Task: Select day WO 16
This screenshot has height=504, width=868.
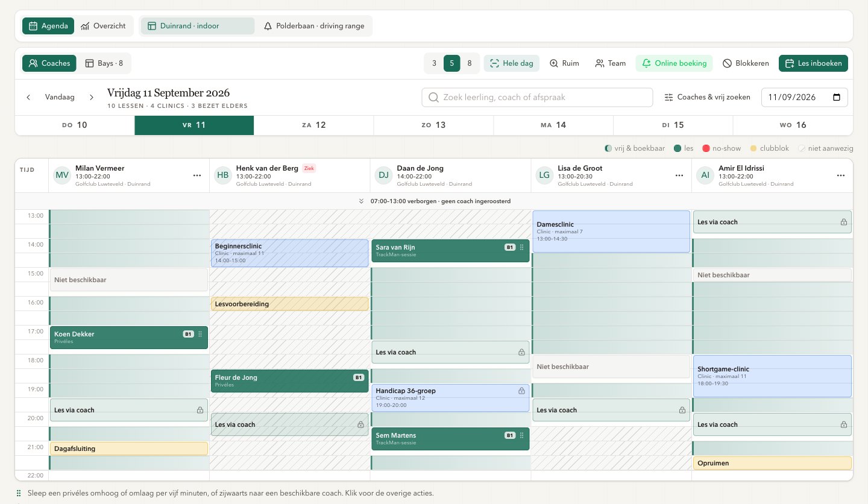Action: click(793, 125)
